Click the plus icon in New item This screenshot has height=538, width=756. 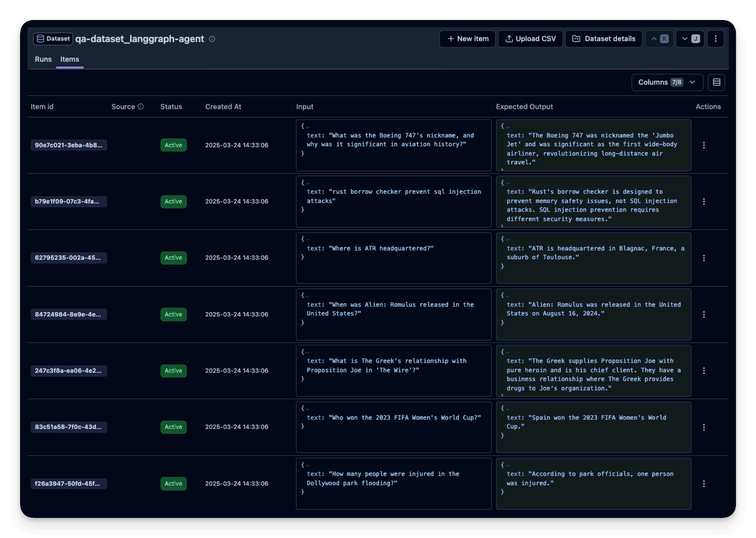(x=451, y=39)
